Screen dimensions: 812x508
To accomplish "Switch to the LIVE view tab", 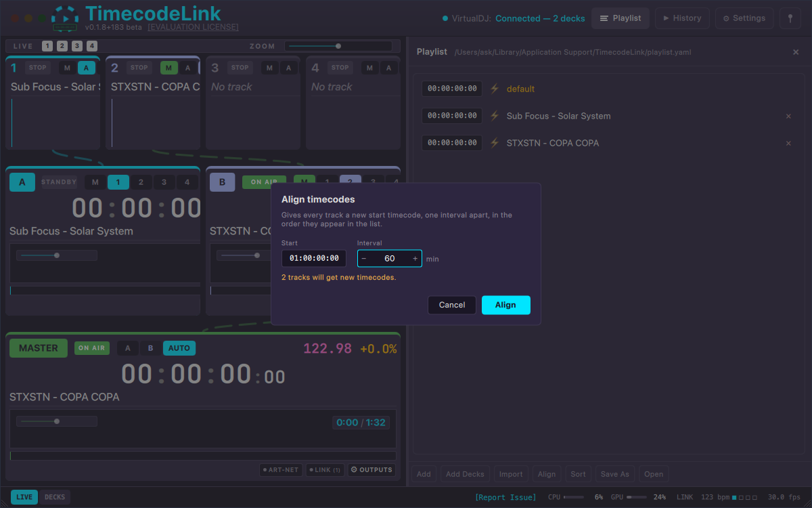I will point(24,497).
